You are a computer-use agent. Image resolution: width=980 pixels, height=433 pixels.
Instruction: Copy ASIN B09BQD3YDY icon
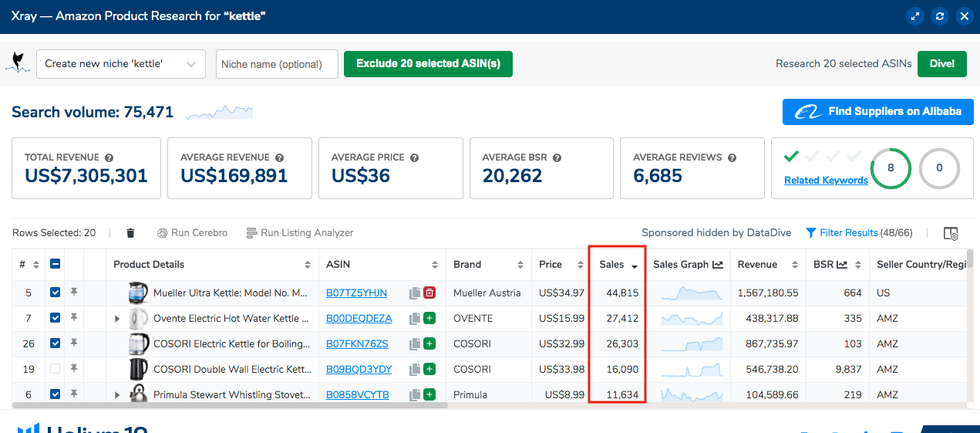pos(415,370)
